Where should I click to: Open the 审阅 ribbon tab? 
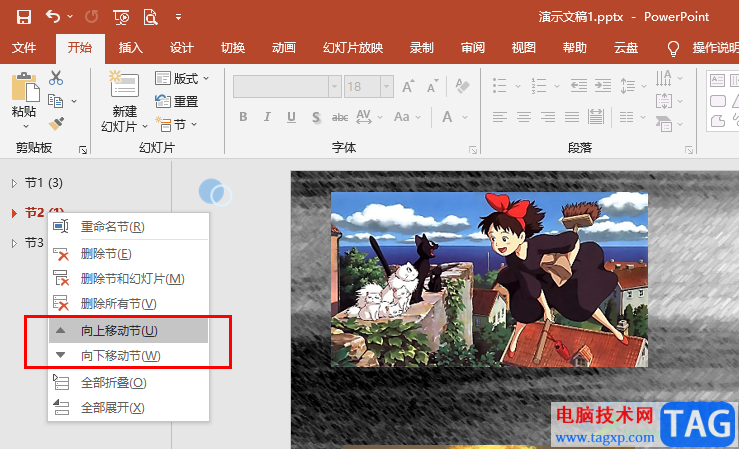[473, 48]
